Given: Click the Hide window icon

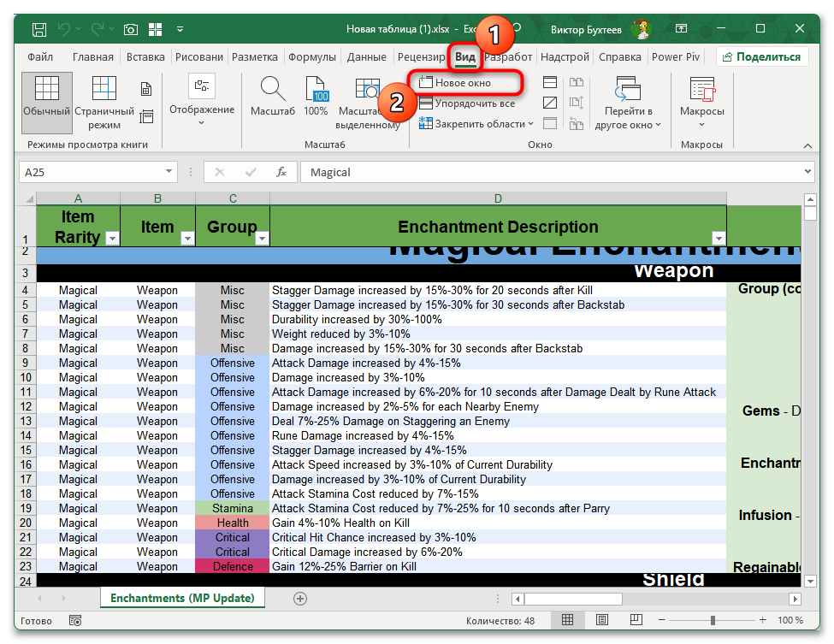Looking at the screenshot, I should 550,103.
